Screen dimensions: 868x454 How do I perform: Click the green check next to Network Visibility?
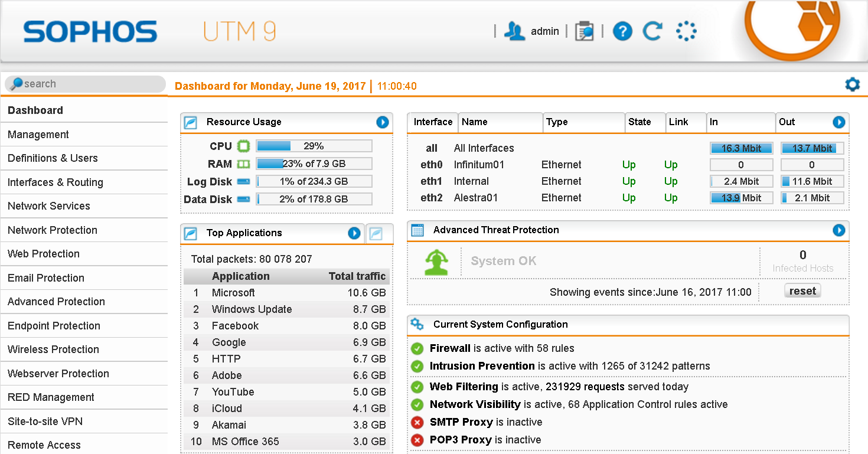click(417, 405)
